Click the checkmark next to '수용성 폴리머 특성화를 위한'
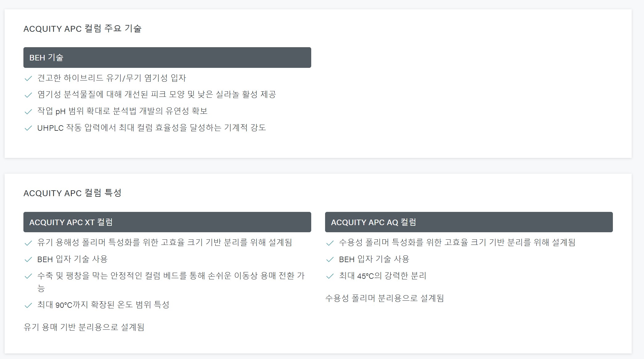 point(330,243)
